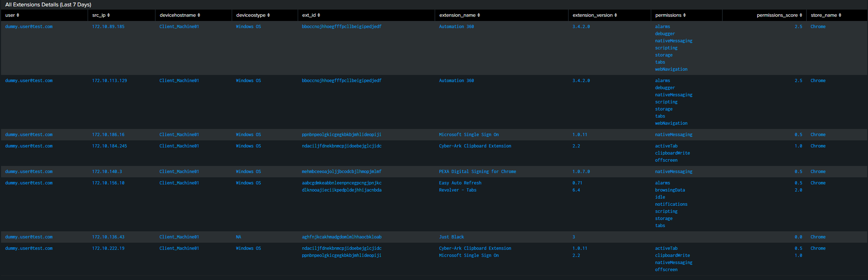Click Easy Auto Refresh extension name
868x280 pixels.
460,183
